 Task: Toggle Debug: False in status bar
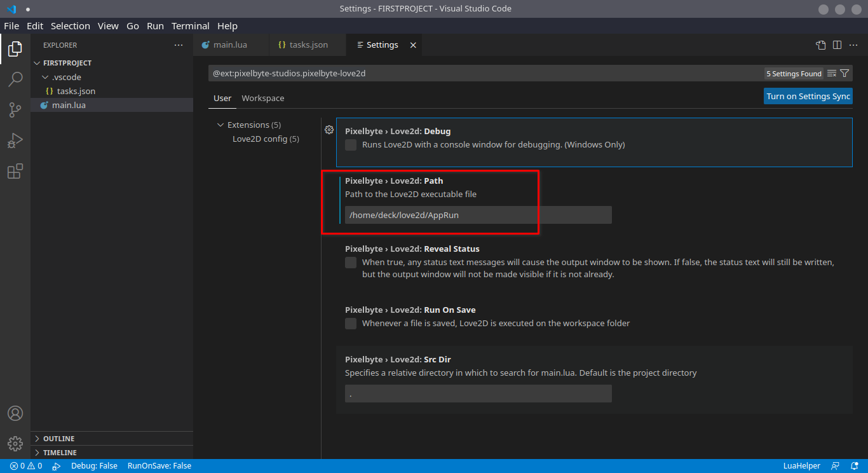[x=94, y=466]
